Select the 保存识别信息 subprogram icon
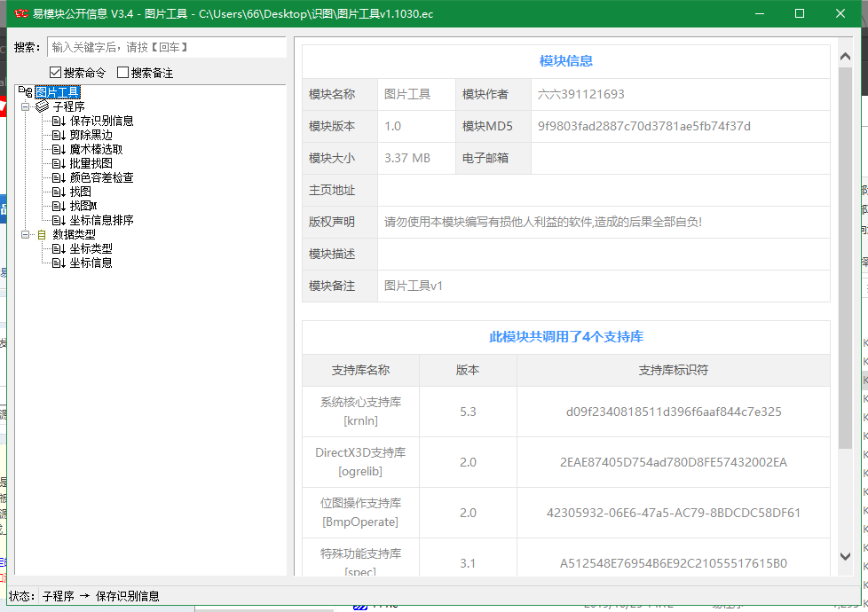This screenshot has height=612, width=868. pos(59,121)
